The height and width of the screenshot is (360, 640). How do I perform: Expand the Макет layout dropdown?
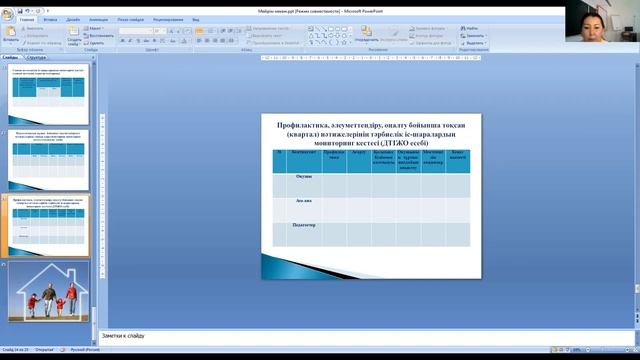93,28
